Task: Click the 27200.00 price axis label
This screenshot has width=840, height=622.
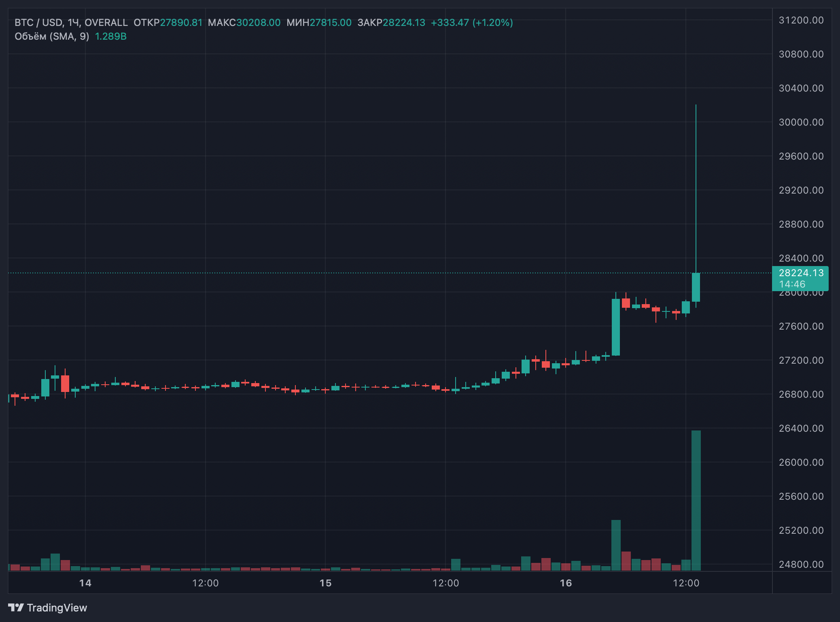Action: [x=801, y=360]
